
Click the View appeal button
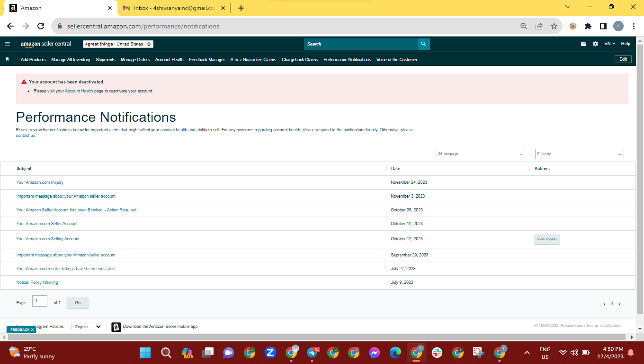(547, 239)
